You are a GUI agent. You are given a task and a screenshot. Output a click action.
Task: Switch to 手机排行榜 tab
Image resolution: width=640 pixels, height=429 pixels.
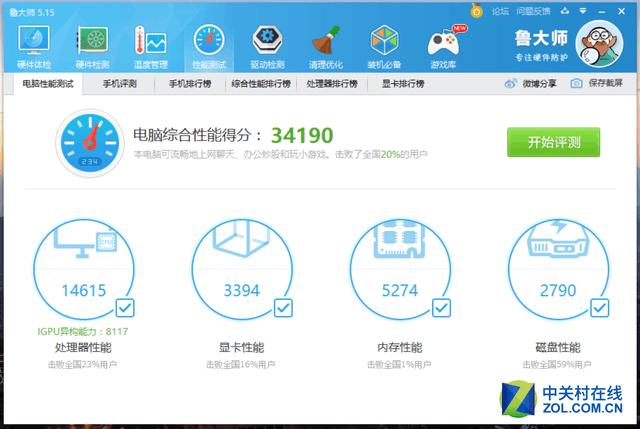[x=190, y=84]
